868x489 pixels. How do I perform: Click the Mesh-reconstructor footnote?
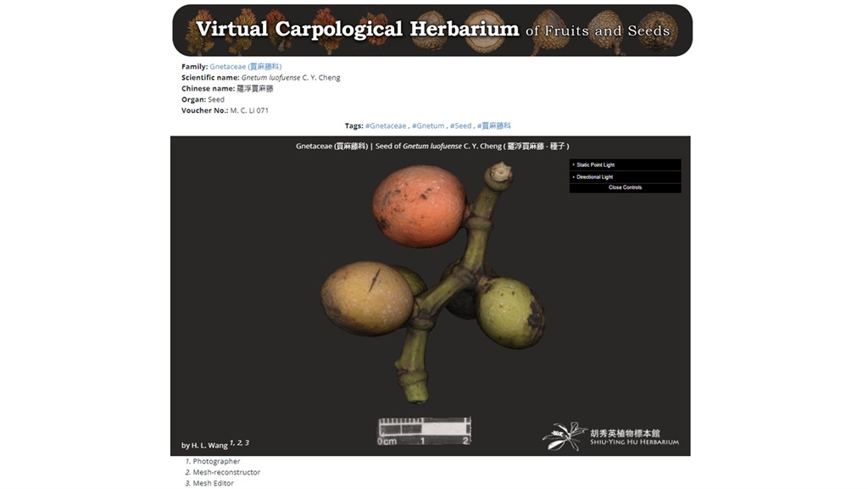tap(226, 472)
